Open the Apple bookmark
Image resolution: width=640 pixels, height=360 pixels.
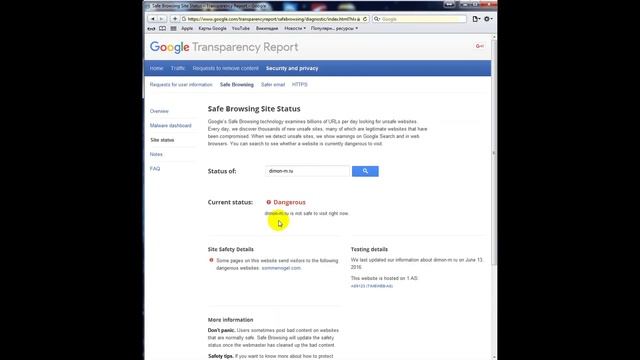pyautogui.click(x=187, y=29)
